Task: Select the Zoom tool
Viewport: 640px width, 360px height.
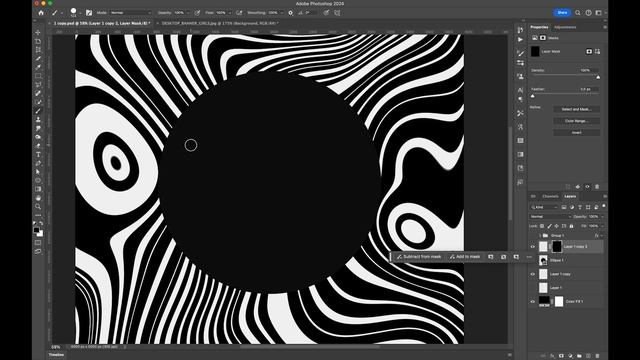Action: (x=38, y=207)
